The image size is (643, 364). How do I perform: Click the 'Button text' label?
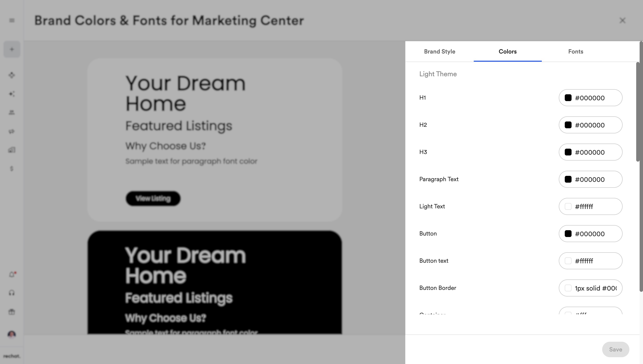coord(434,261)
